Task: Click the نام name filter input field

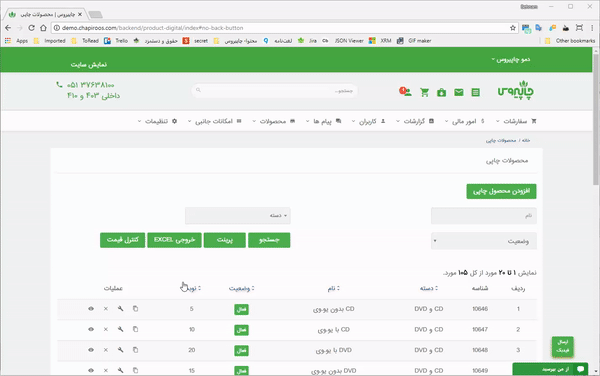Action: tap(484, 216)
